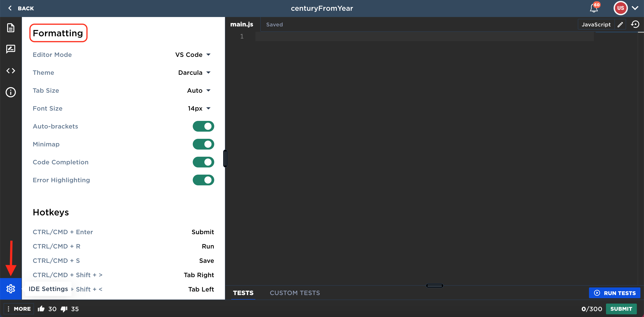The height and width of the screenshot is (317, 644).
Task: Click the thumbs up icon
Action: [x=41, y=309]
